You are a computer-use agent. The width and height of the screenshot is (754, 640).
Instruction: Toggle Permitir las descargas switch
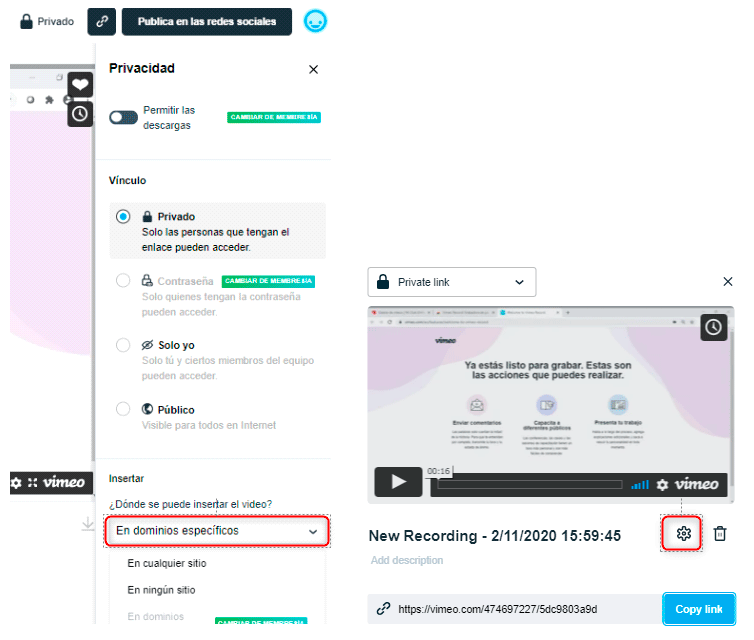point(123,117)
